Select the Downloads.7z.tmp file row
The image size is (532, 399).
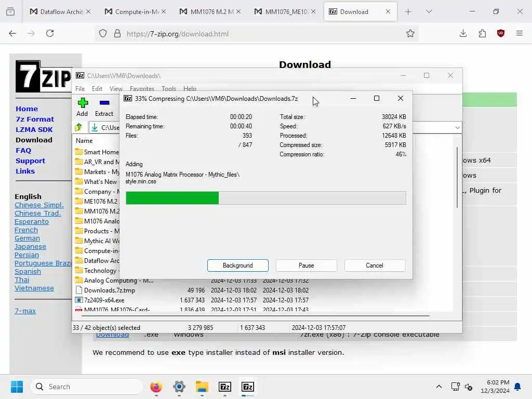(x=192, y=290)
